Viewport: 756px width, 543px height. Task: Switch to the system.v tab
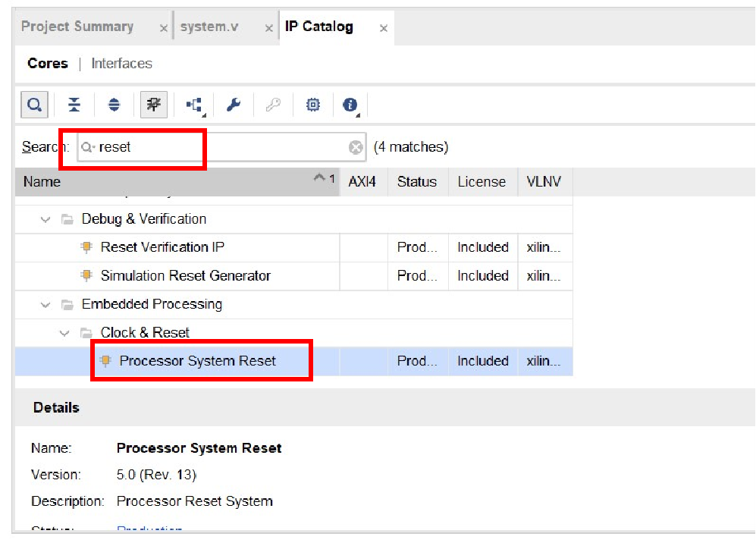[x=209, y=27]
